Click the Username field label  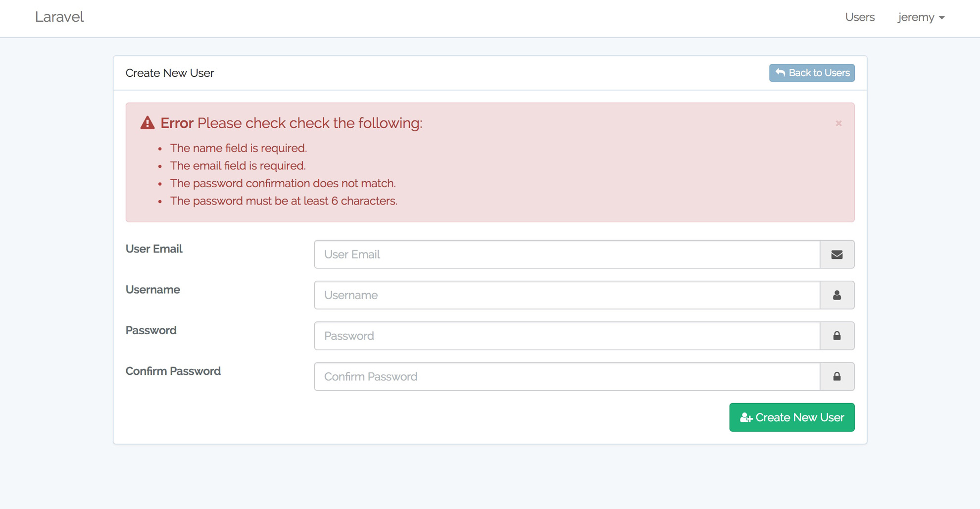[x=153, y=290]
